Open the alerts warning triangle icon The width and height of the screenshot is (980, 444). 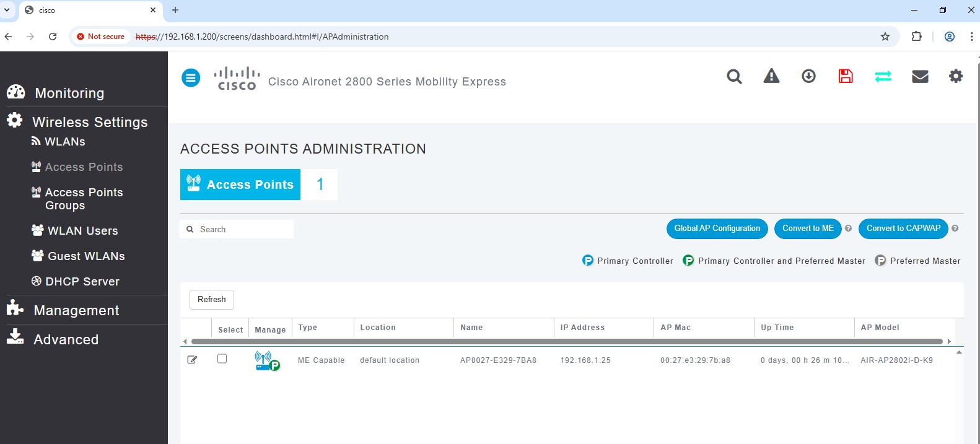point(771,76)
